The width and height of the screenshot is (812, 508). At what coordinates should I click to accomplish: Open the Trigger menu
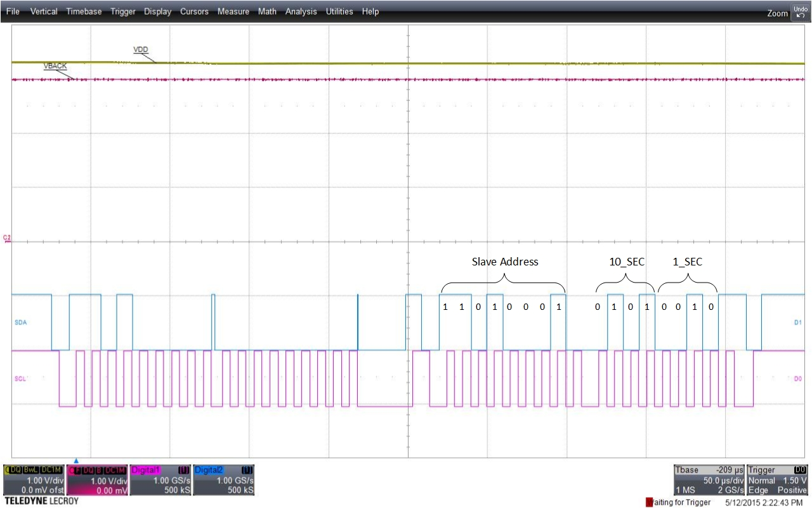point(122,11)
